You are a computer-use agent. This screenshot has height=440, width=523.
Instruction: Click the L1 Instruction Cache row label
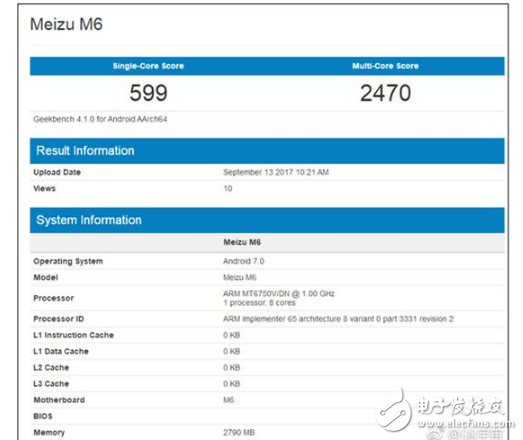[73, 335]
